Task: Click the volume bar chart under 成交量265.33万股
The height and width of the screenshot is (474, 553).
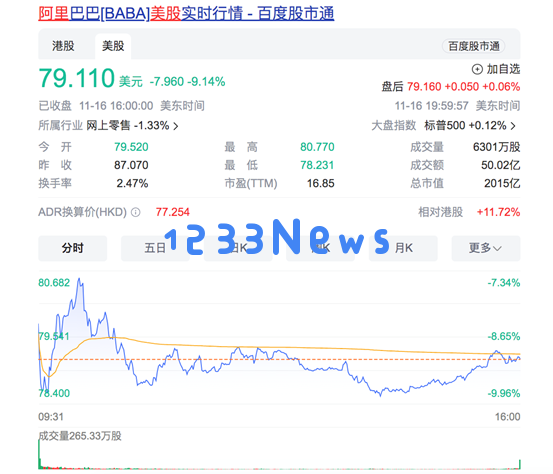Action: click(x=279, y=455)
